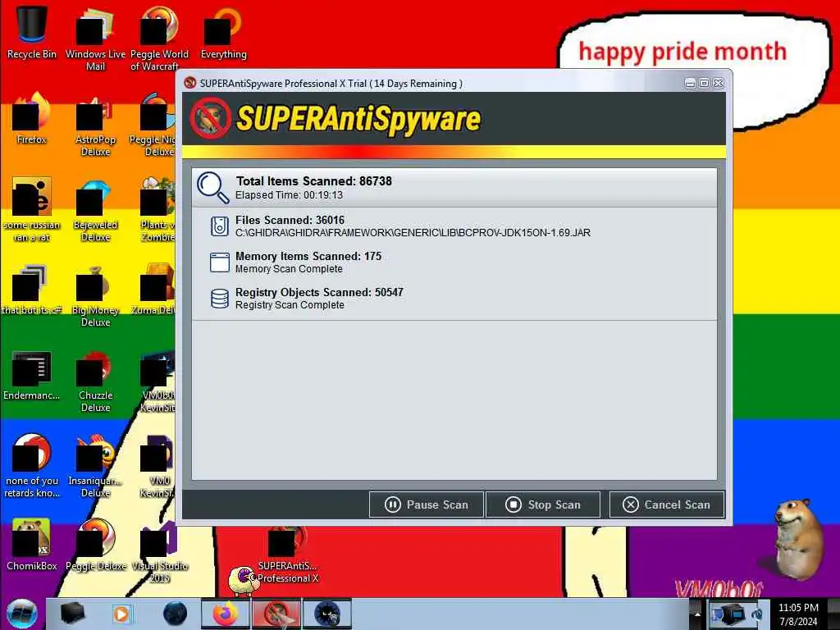
Task: Open AstroPop Deluxe desktop shortcut
Action: click(x=95, y=125)
